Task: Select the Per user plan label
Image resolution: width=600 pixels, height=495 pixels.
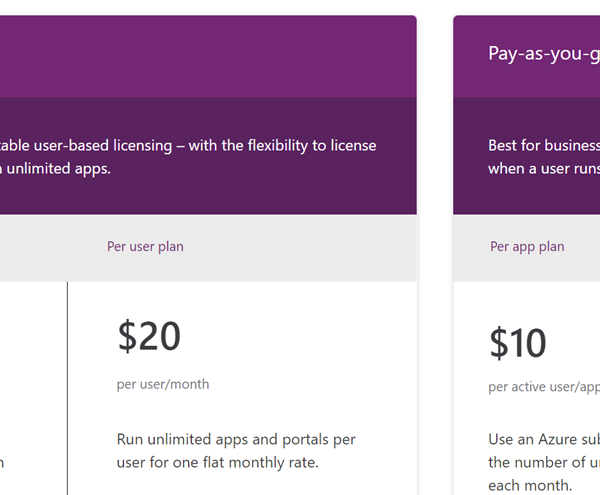Action: [x=145, y=247]
